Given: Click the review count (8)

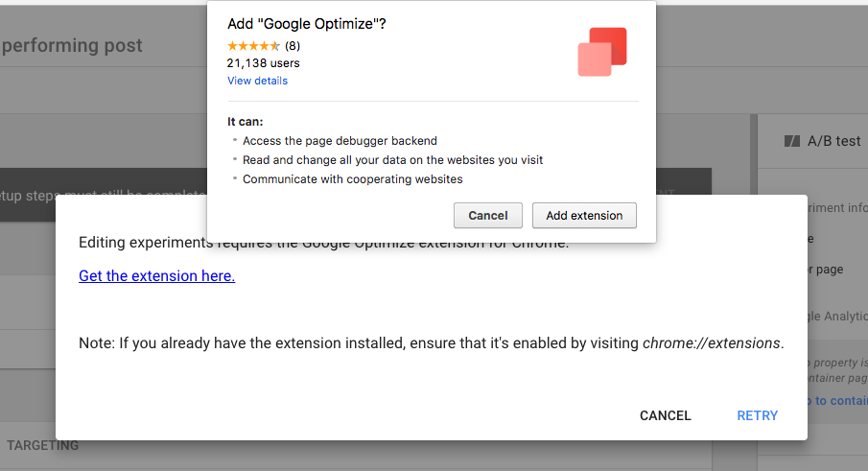Looking at the screenshot, I should 293,46.
